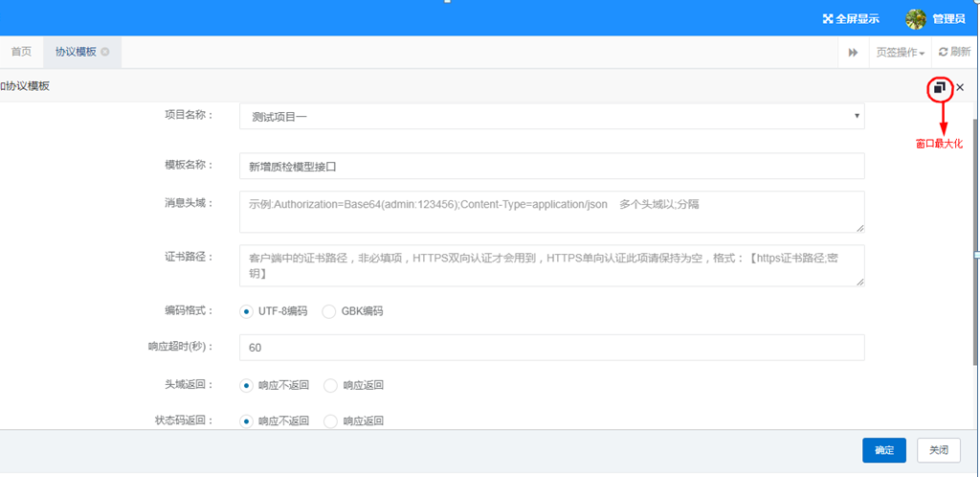Click the 关闭 button
Screen dimensions: 980x477
pos(939,450)
